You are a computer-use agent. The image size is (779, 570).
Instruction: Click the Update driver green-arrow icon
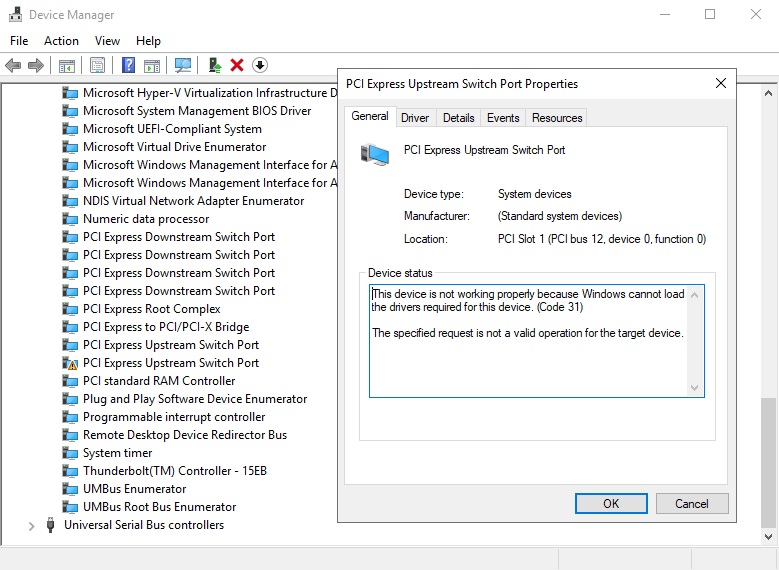[x=215, y=65]
